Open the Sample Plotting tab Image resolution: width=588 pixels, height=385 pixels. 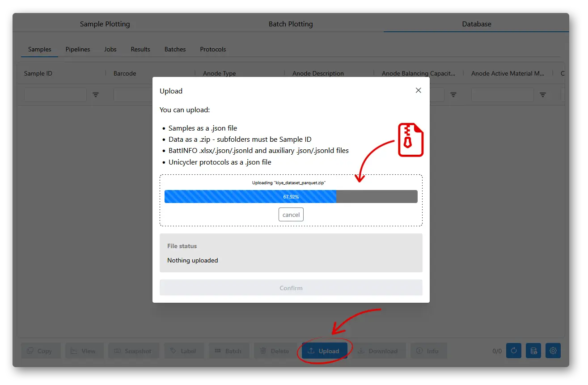pyautogui.click(x=105, y=24)
